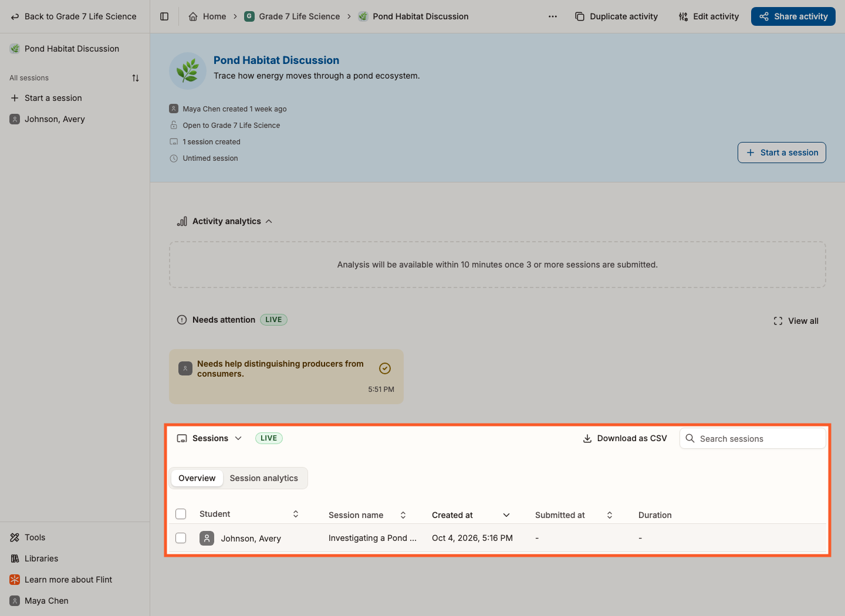
Task: Click the Duration column header
Action: pyautogui.click(x=655, y=515)
